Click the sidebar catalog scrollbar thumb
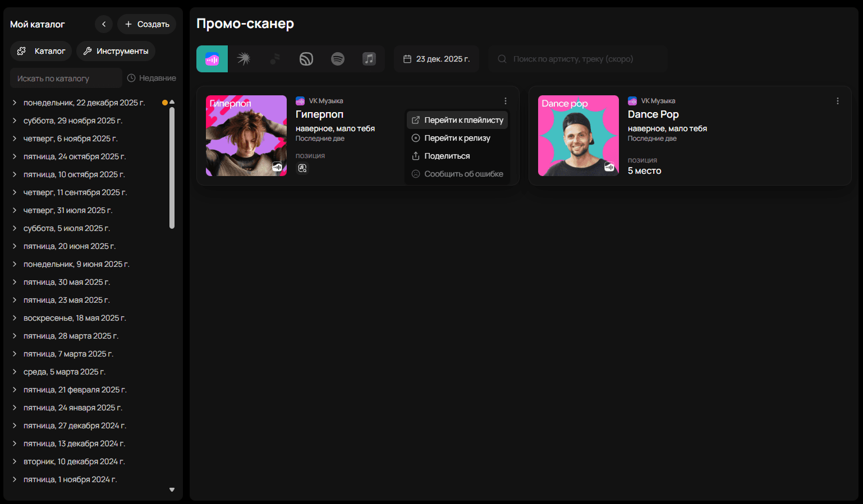Viewport: 863px width, 504px height. tap(172, 168)
